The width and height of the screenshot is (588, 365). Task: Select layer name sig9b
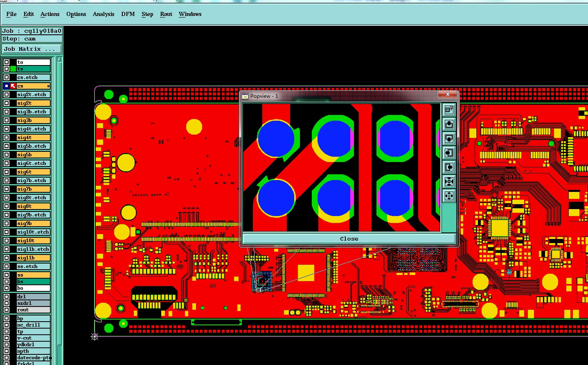[x=34, y=223]
